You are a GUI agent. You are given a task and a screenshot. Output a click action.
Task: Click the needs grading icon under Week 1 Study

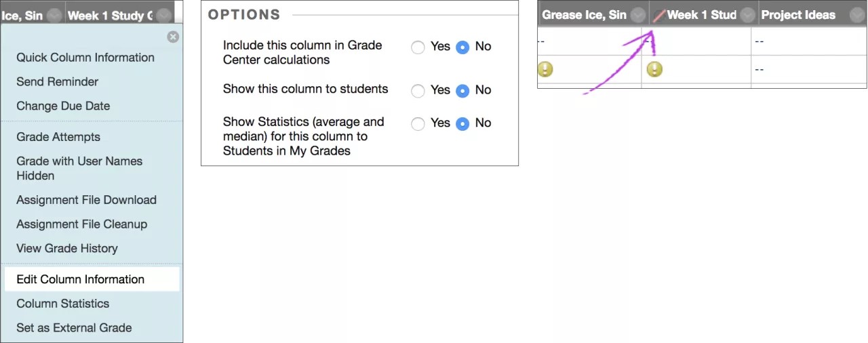[654, 69]
